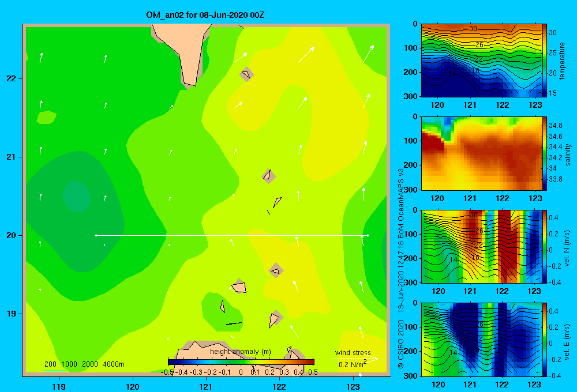This screenshot has width=577, height=392.
Task: Click the Taiwan southern tip landmass at the map top
Action: click(x=186, y=48)
